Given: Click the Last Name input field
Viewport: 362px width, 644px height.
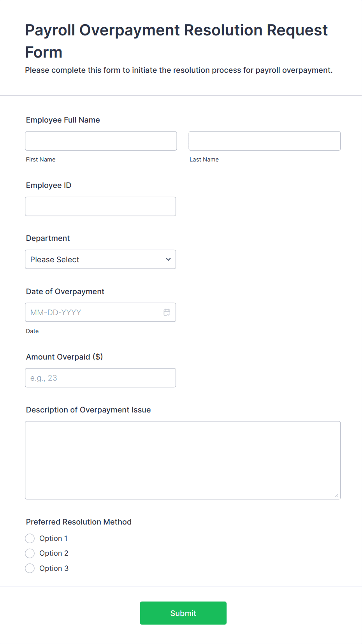Looking at the screenshot, I should (x=264, y=141).
